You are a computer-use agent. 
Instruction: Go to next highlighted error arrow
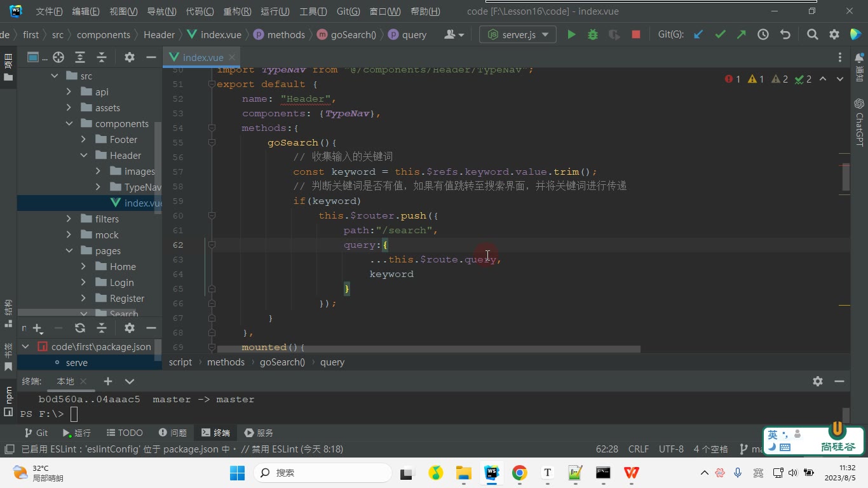pyautogui.click(x=839, y=79)
